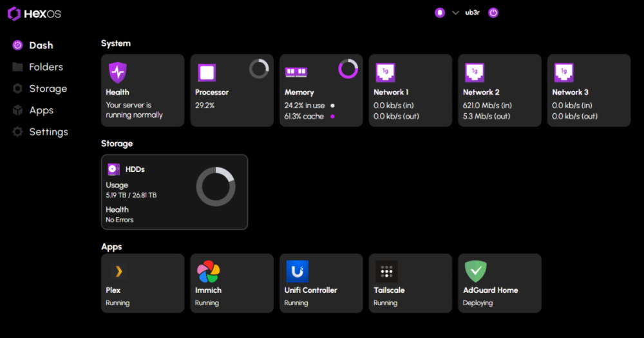This screenshot has height=338, width=644.
Task: Click the AdGuard Home shield icon
Action: pos(475,271)
